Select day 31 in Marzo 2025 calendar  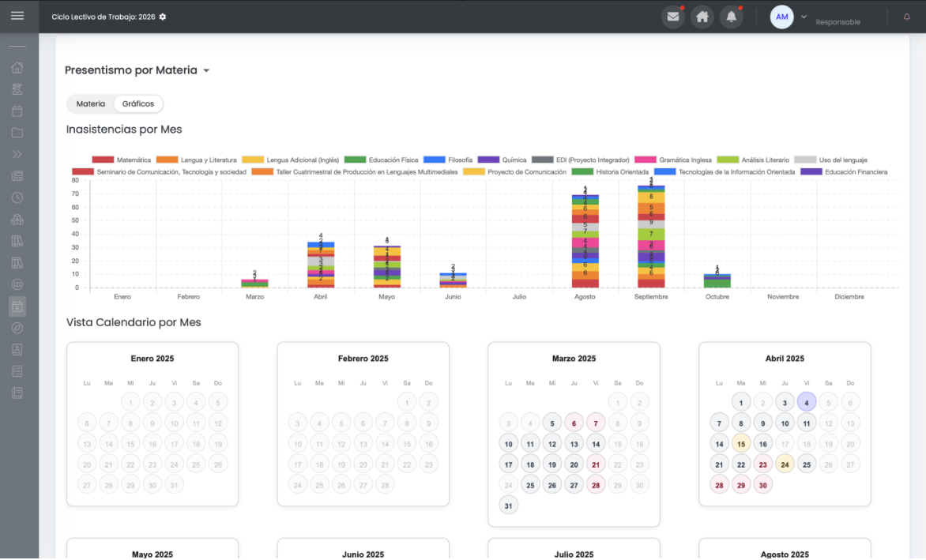[x=509, y=506]
